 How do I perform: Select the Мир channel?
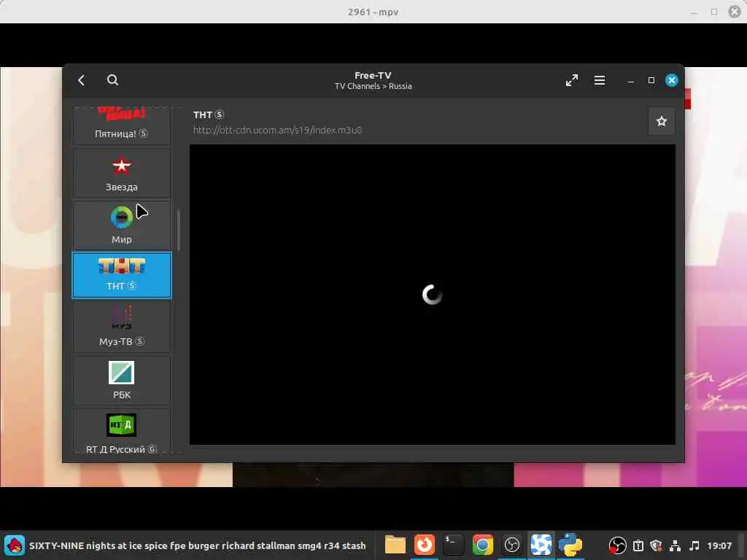[x=122, y=225]
